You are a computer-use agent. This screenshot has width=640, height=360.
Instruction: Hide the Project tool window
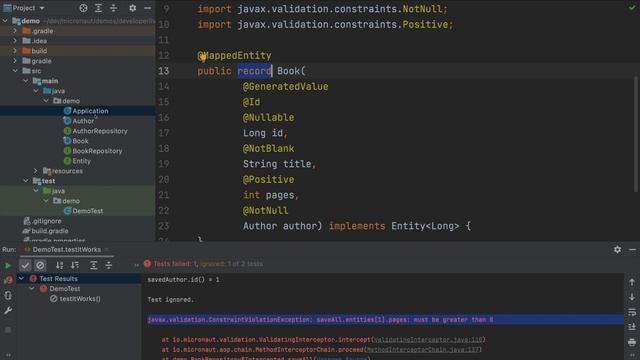pyautogui.click(x=148, y=8)
